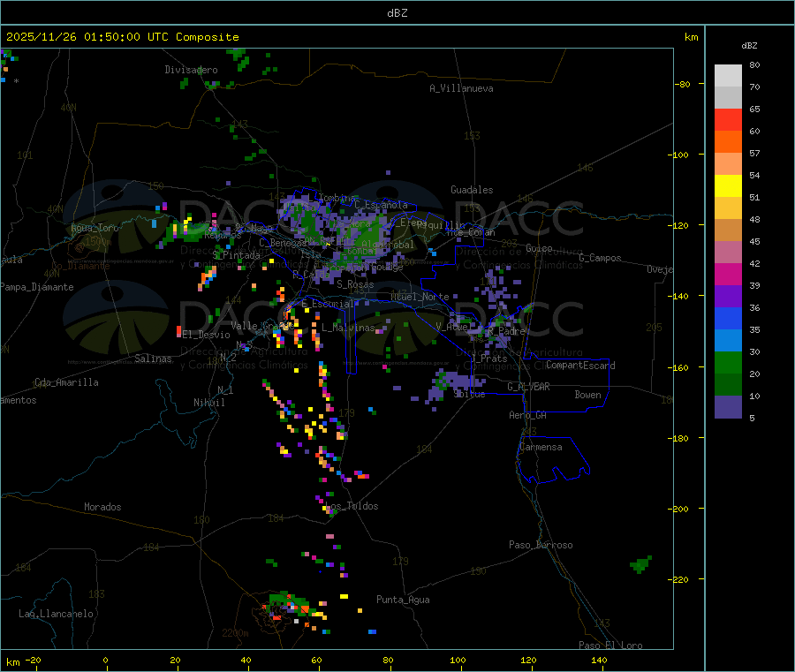795x672 pixels.
Task: Click the 'Punta_Agua' map label
Action: click(x=403, y=600)
